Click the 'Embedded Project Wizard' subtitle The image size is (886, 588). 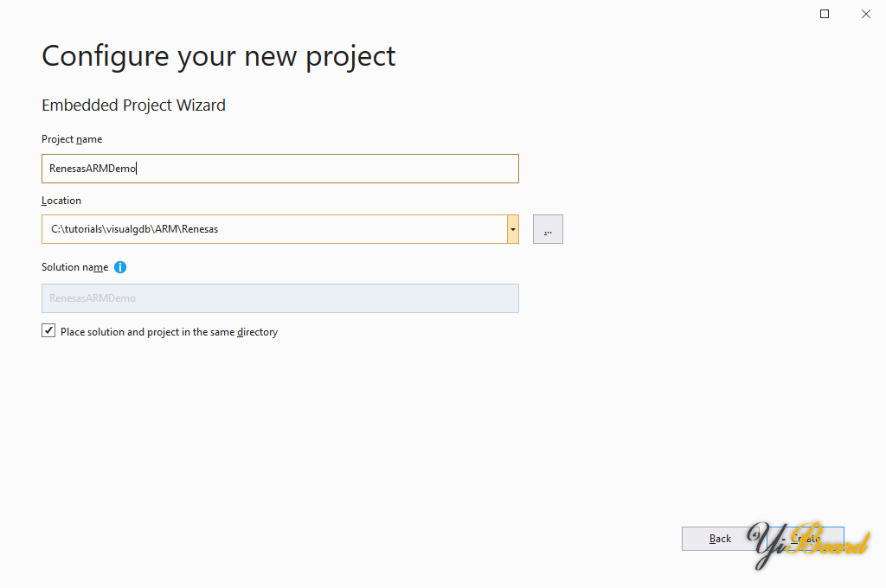(x=133, y=105)
